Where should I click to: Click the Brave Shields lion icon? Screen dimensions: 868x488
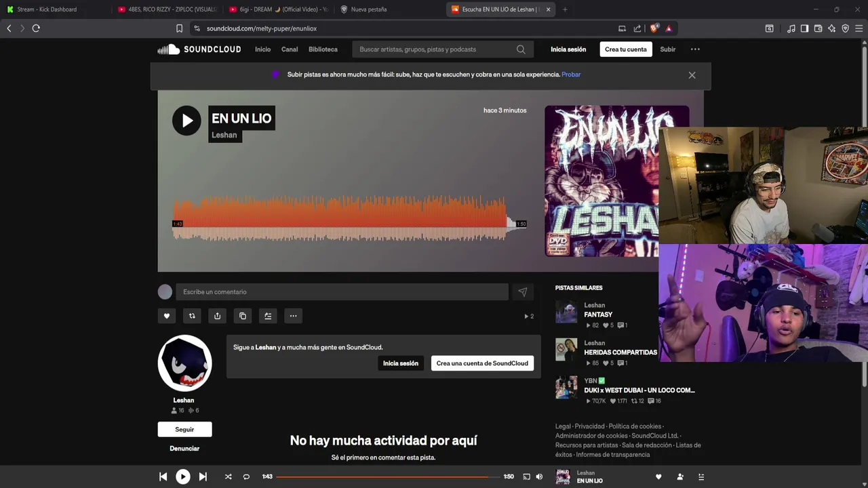[x=654, y=28]
